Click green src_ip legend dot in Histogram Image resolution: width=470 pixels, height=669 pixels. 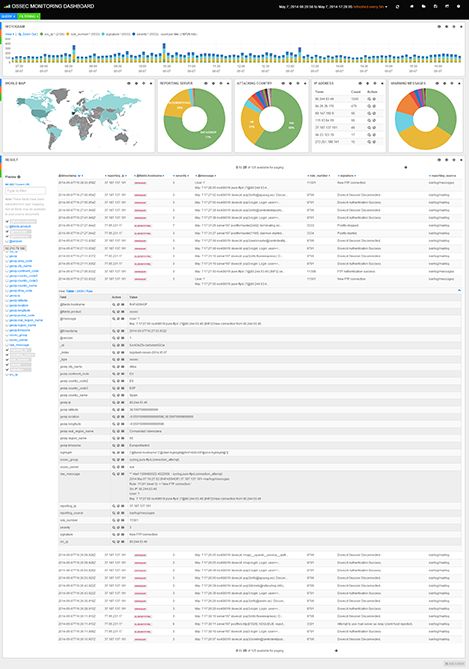pos(41,34)
